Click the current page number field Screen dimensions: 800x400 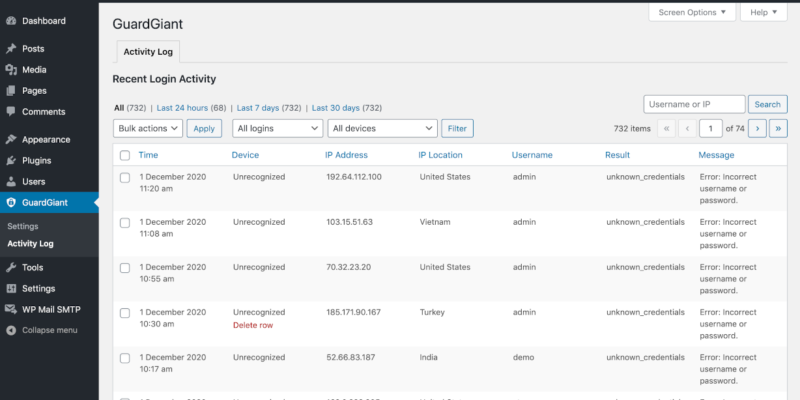click(711, 129)
